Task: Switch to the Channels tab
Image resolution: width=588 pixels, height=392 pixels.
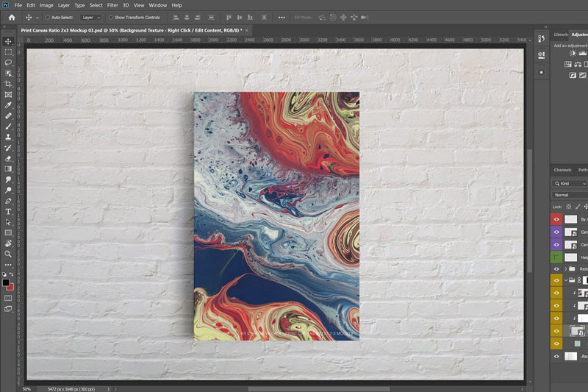Action: (562, 170)
